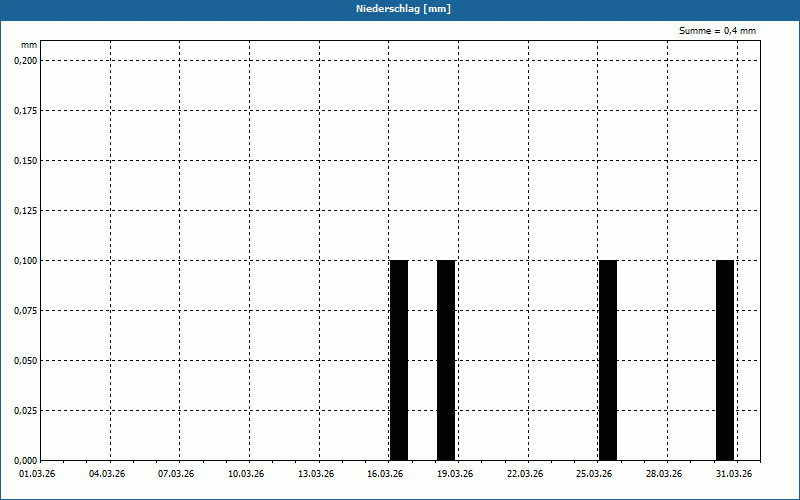Click the 10.03.26 date label
800x500 pixels.
246,473
